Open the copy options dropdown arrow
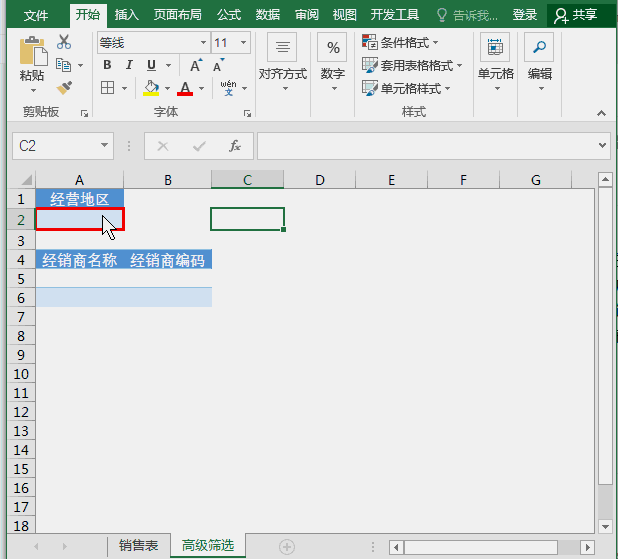The width and height of the screenshot is (618, 559). 80,65
